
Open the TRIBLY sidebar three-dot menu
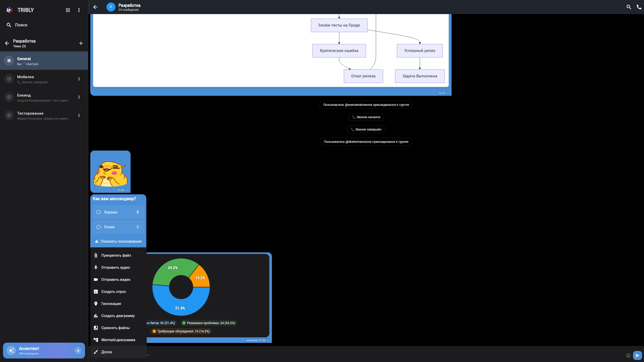79,10
